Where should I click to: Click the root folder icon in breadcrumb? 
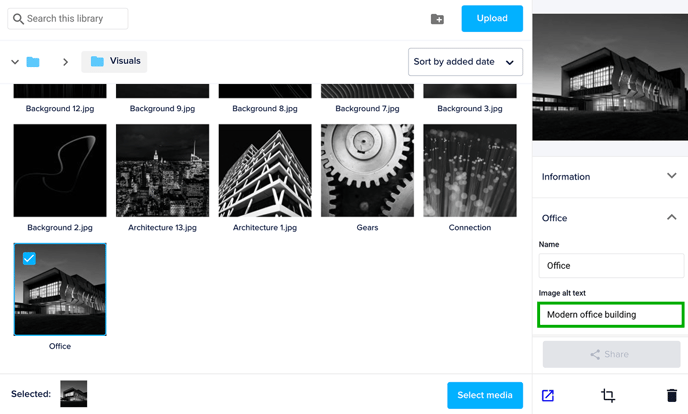pyautogui.click(x=33, y=62)
